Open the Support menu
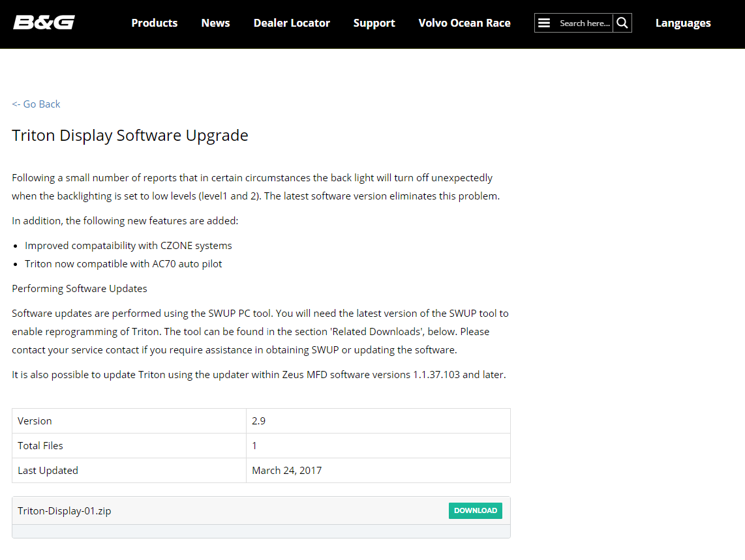This screenshot has height=560, width=745. [374, 23]
